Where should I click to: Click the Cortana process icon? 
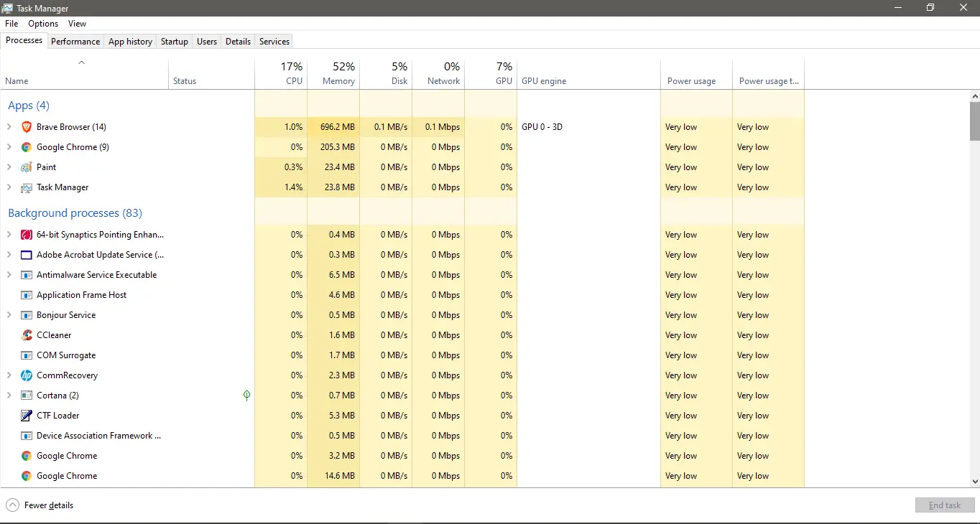(x=27, y=396)
